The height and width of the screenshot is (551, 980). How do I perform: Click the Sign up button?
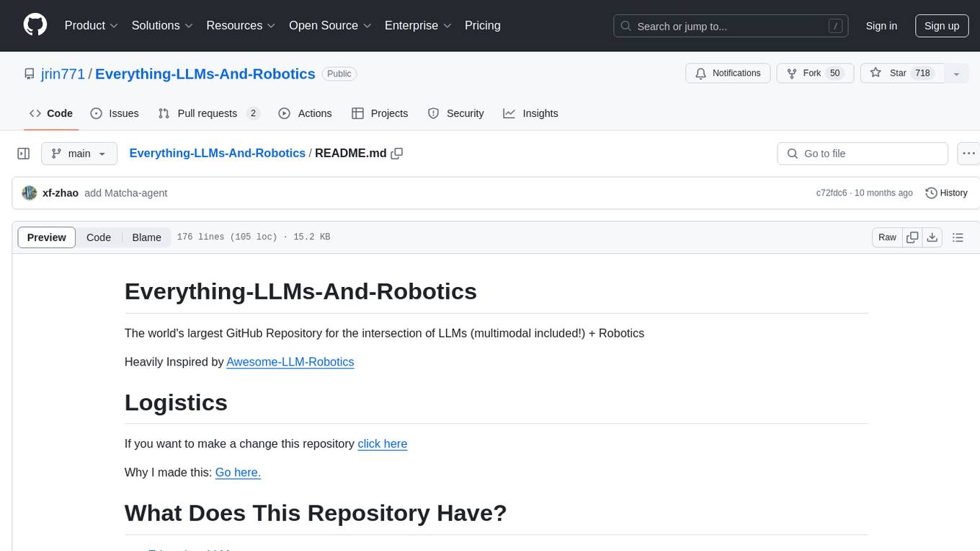point(942,26)
